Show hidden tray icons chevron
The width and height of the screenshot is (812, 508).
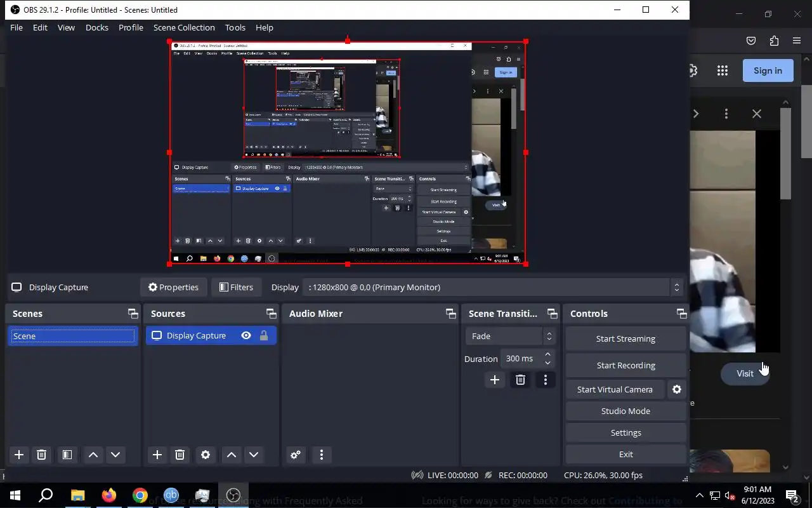pos(700,496)
